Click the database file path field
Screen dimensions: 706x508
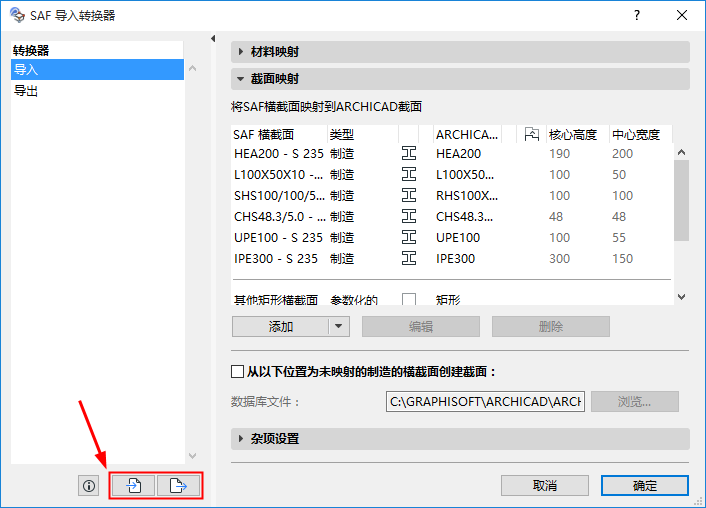point(485,401)
